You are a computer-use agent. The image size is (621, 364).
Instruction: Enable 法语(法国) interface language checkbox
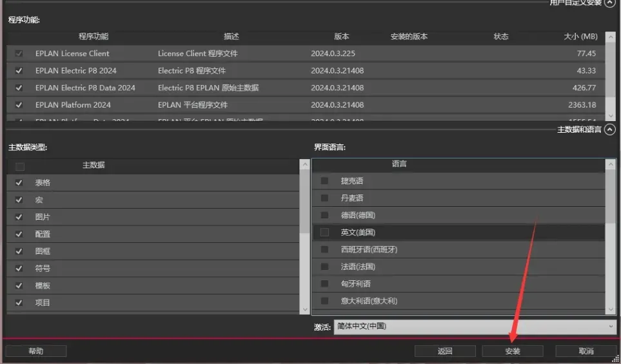click(x=324, y=267)
